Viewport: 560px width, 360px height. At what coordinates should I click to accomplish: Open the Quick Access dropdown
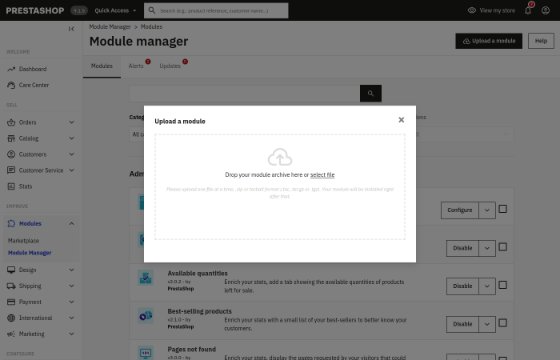pyautogui.click(x=115, y=10)
